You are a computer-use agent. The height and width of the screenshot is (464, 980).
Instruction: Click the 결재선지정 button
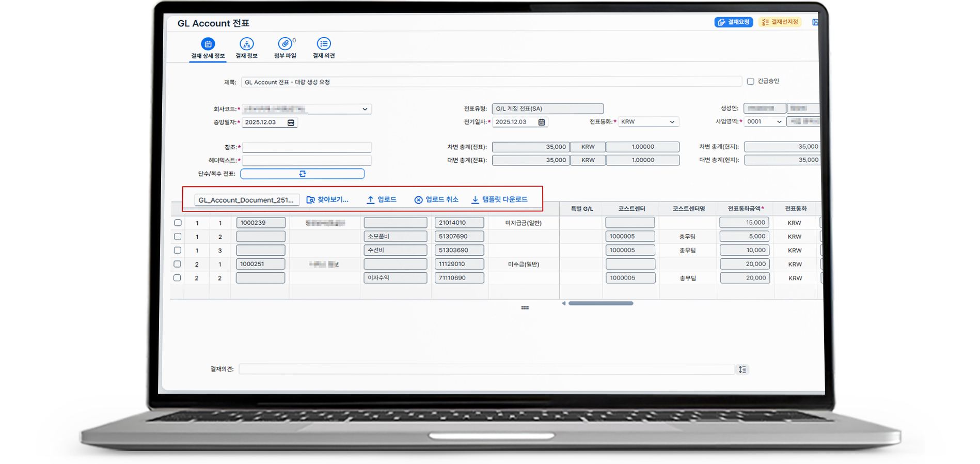pyautogui.click(x=780, y=22)
